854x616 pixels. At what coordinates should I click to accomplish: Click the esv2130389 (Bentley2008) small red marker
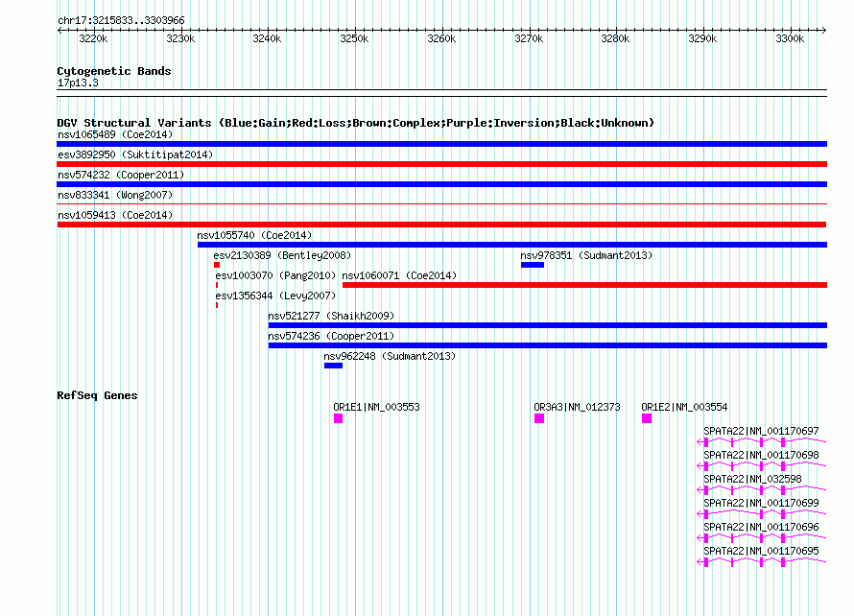point(217,265)
